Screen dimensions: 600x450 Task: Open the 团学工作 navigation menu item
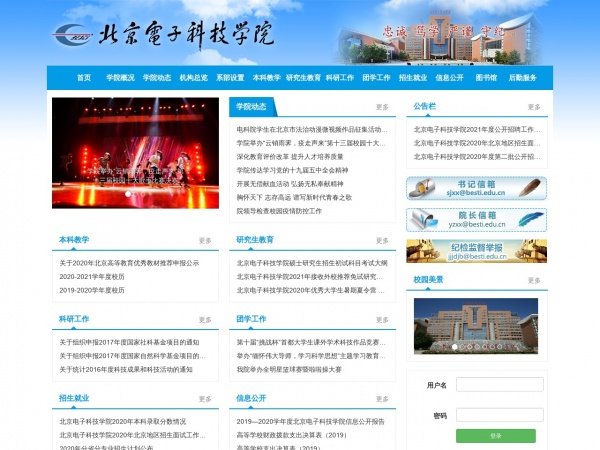tap(376, 78)
